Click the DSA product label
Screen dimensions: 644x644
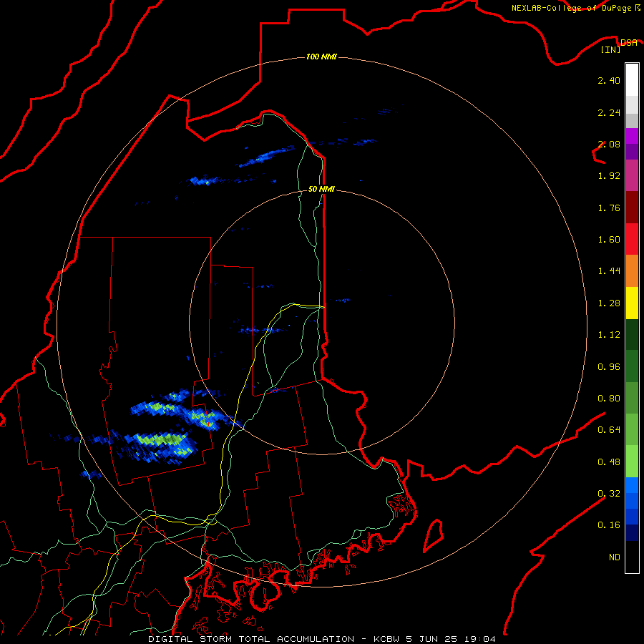628,42
